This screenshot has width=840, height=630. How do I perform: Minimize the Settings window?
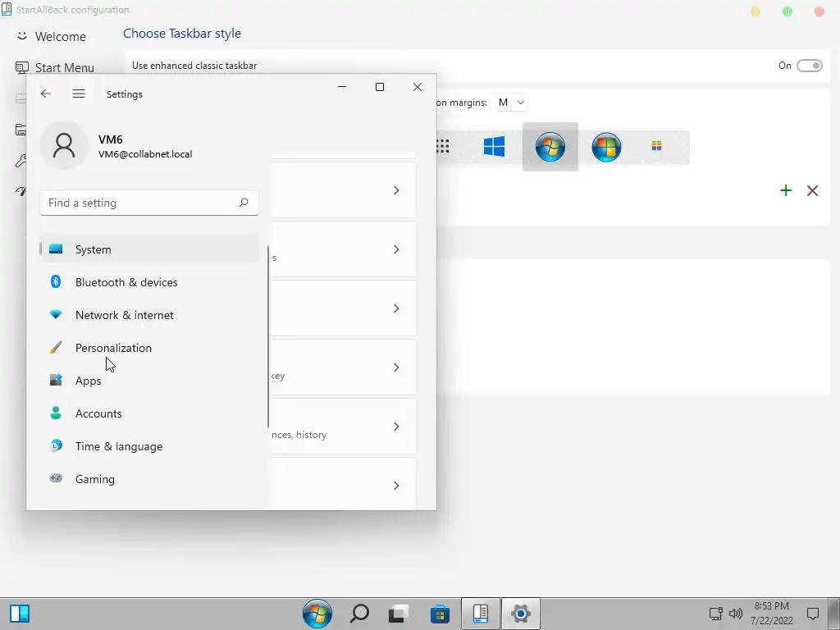tap(342, 87)
